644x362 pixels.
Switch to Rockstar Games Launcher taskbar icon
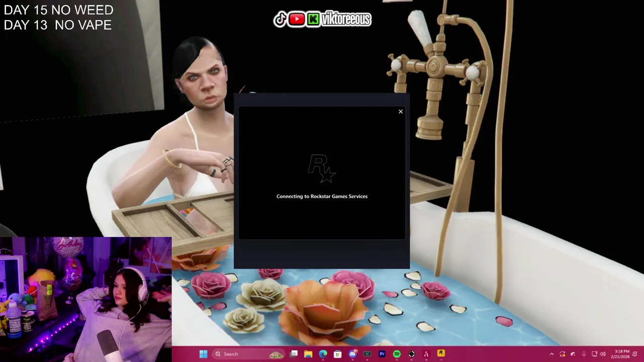[441, 354]
